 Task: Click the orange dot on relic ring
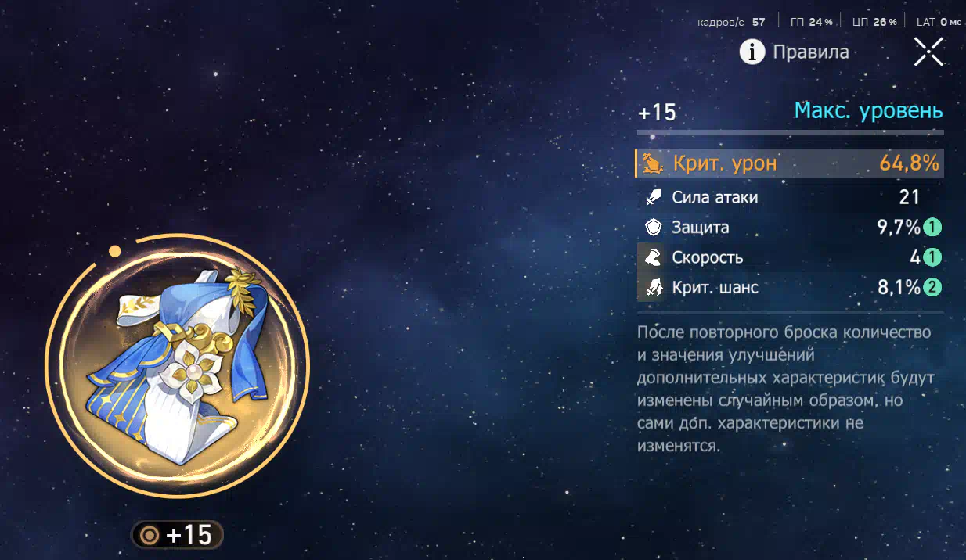click(x=115, y=251)
